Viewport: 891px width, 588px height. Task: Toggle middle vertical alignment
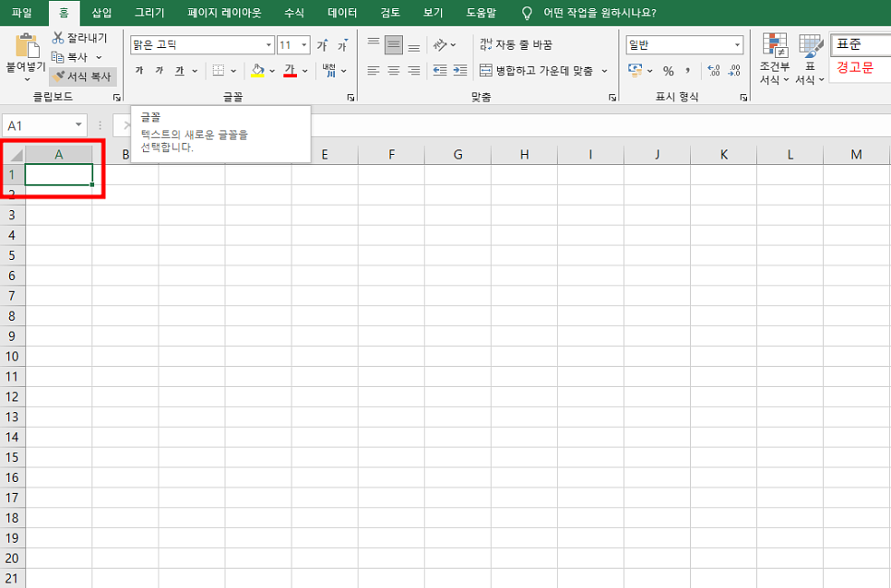point(393,44)
